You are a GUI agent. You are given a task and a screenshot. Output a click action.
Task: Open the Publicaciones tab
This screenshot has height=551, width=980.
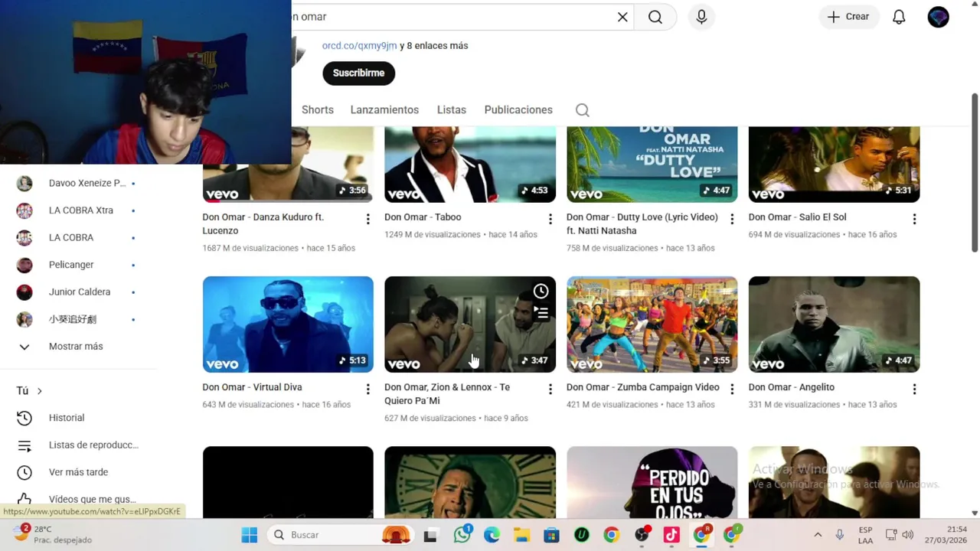click(518, 110)
